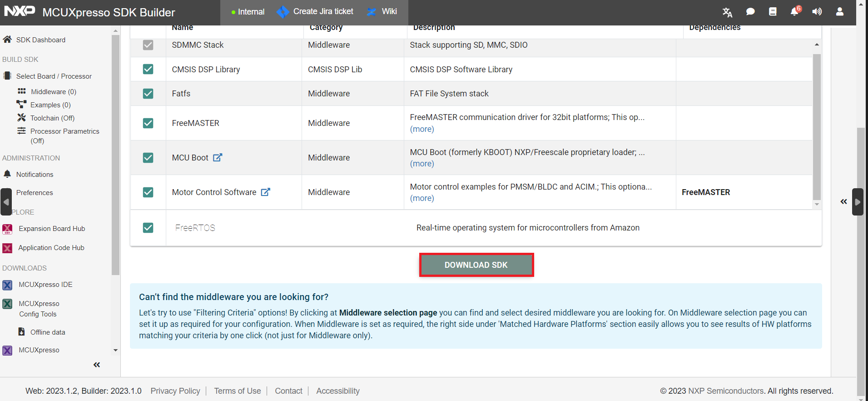The image size is (868, 401).
Task: Open the Privacy Policy link
Action: coord(175,391)
